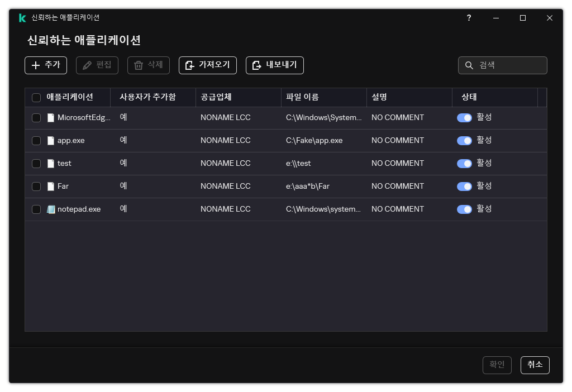
Task: Click the search magnifier icon
Action: [x=469, y=65]
